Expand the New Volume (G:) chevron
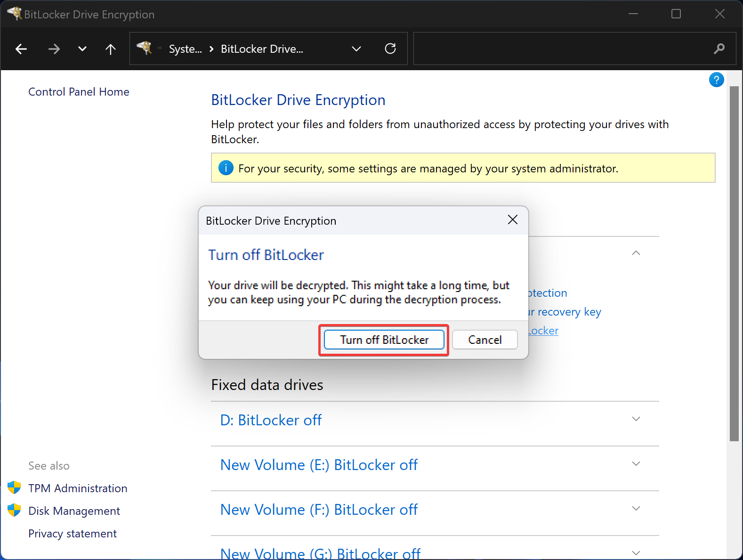Screen dimensions: 743x560 tap(636, 553)
